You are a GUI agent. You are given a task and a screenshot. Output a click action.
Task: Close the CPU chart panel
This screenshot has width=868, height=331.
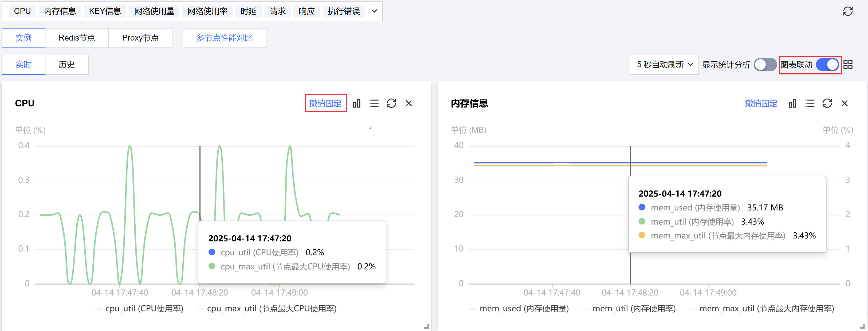(409, 103)
